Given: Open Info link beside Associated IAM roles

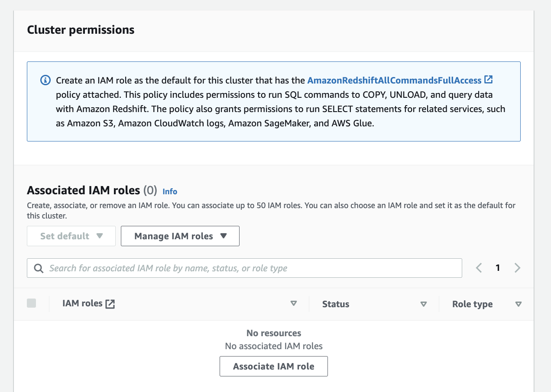Looking at the screenshot, I should point(170,191).
